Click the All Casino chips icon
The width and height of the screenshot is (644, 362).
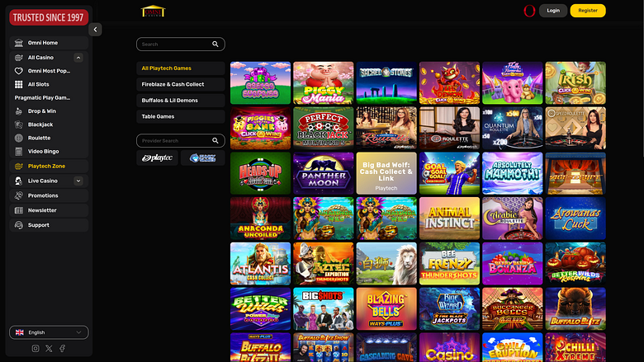(18, 58)
